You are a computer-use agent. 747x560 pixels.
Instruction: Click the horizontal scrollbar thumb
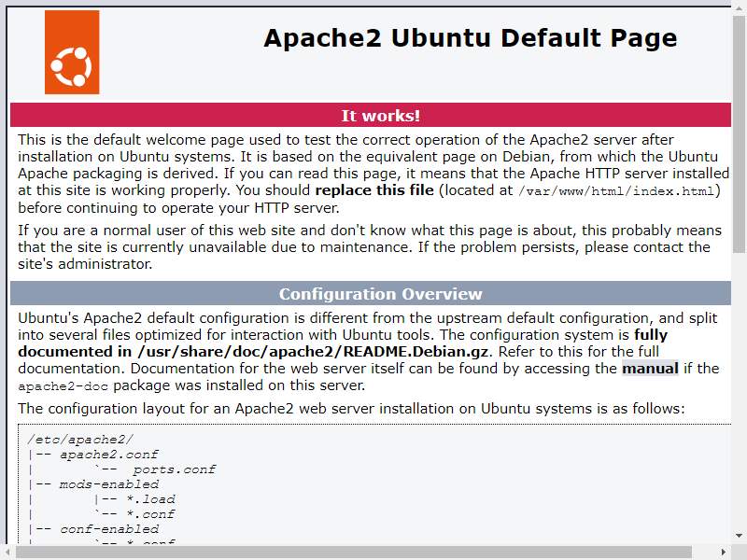pyautogui.click(x=354, y=552)
